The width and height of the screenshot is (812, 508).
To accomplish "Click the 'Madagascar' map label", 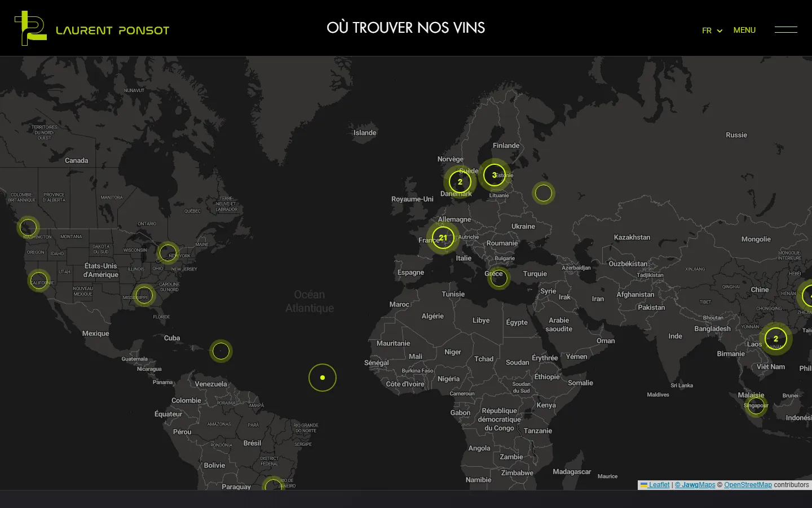I will coord(572,472).
